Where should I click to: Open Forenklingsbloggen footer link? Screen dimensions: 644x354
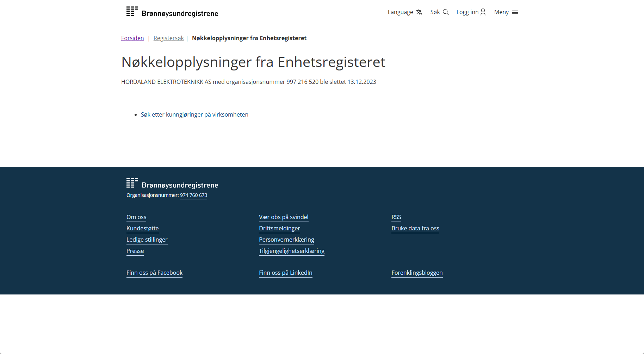coord(417,273)
